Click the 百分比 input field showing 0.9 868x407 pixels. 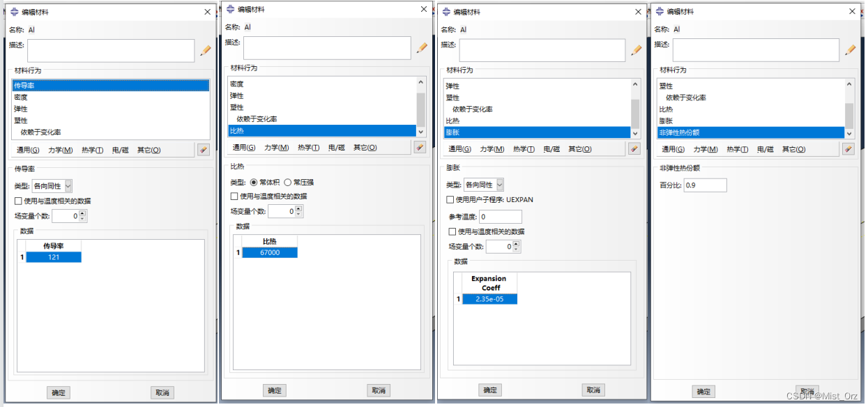[705, 185]
